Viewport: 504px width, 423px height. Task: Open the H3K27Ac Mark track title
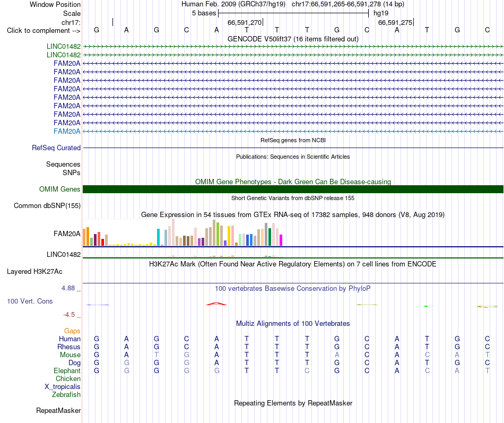point(293,264)
